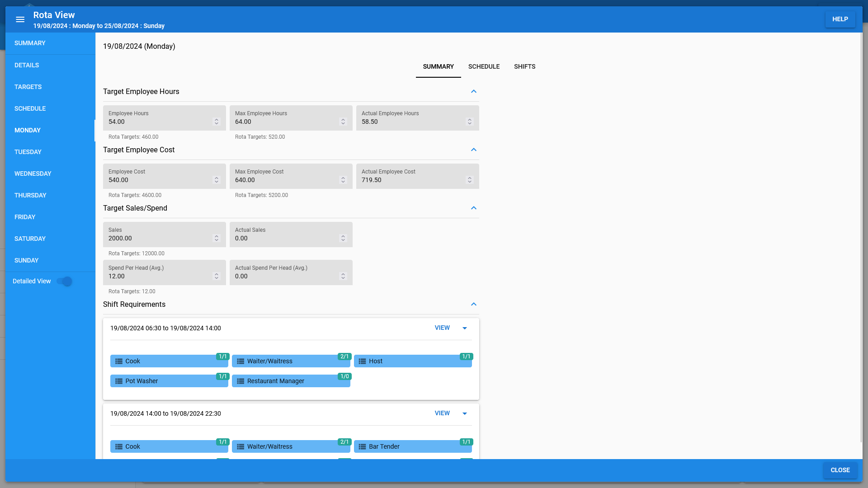The image size is (868, 488).
Task: Select Sunday in the sidebar
Action: coord(50,260)
